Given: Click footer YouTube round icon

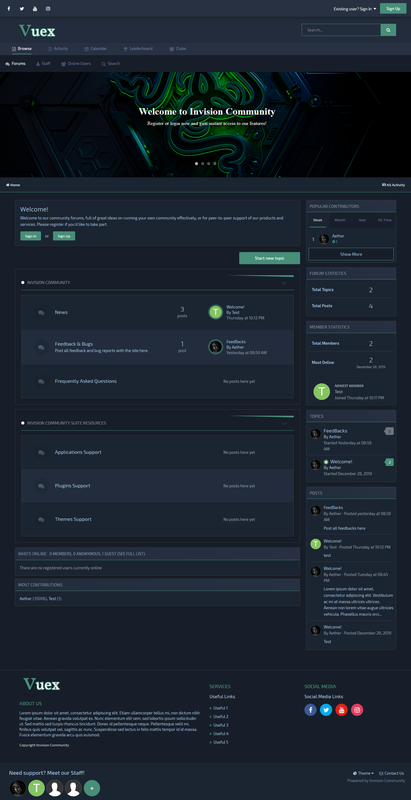Looking at the screenshot, I should pyautogui.click(x=342, y=710).
